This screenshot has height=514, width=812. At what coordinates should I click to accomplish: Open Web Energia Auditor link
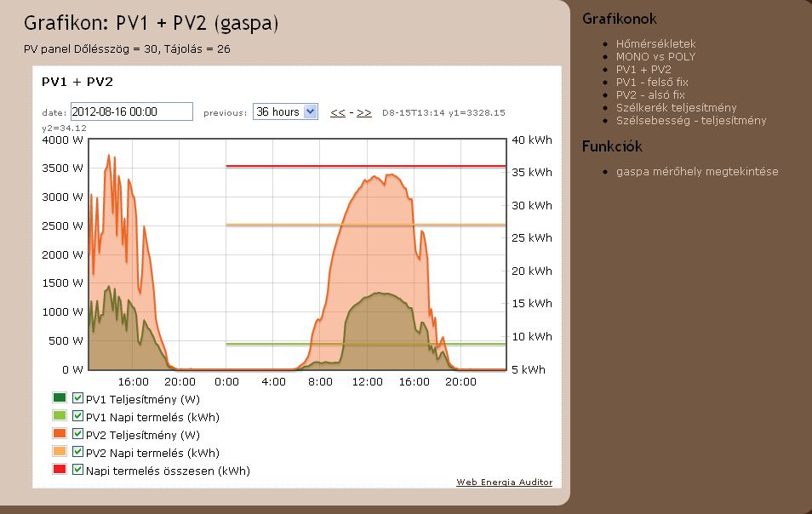505,482
